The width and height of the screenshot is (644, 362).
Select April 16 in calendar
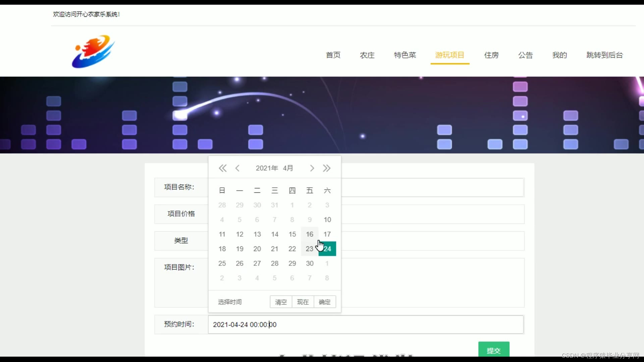tap(310, 234)
